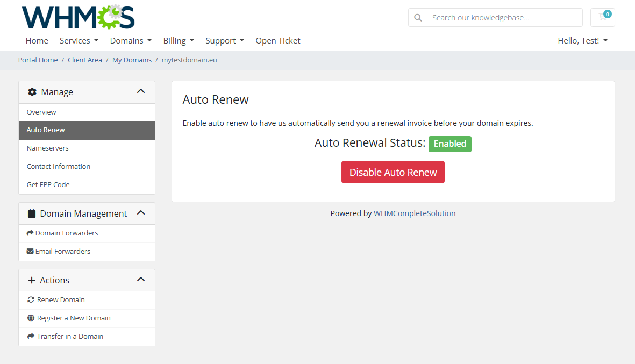Click Open Ticket in the navigation bar
The height and width of the screenshot is (364, 635).
(x=278, y=40)
